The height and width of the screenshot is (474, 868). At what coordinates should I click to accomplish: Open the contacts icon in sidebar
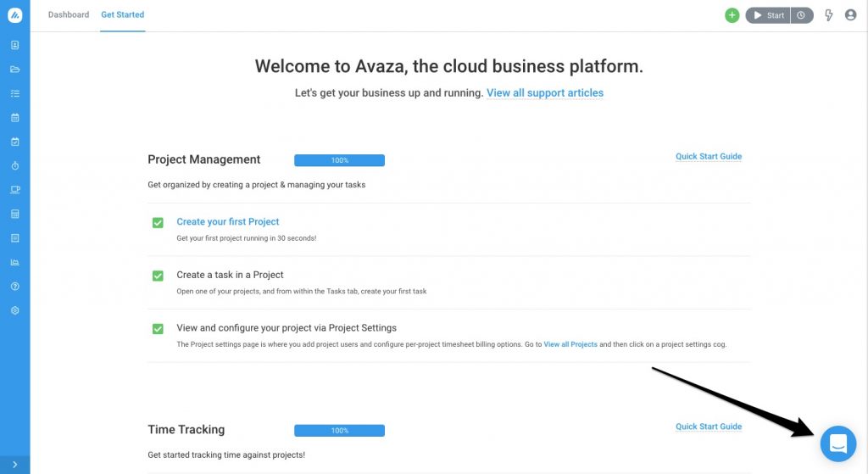[x=15, y=45]
